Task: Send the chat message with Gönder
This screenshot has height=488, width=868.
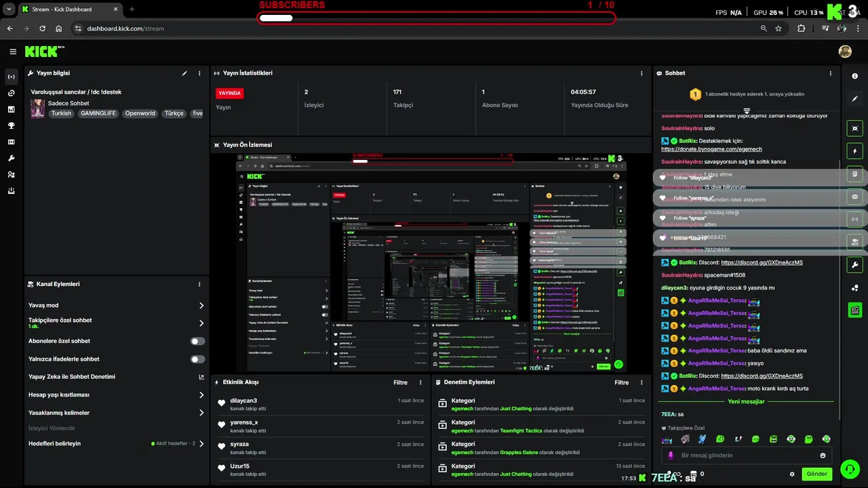Action: click(816, 474)
